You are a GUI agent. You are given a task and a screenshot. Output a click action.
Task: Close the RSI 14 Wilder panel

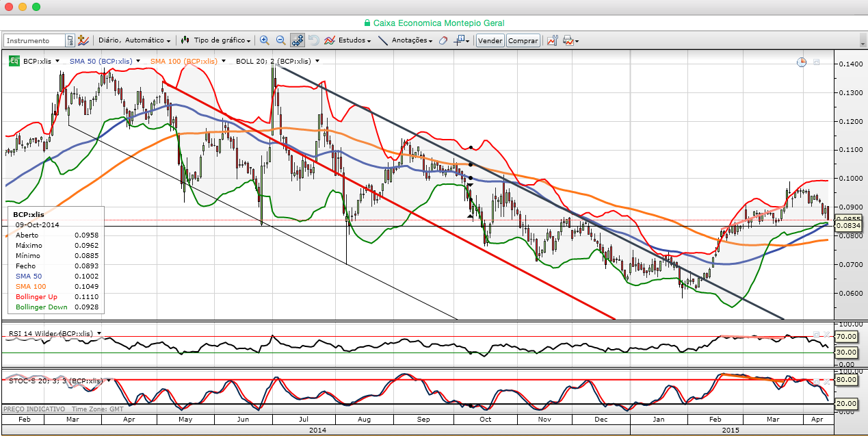click(826, 334)
